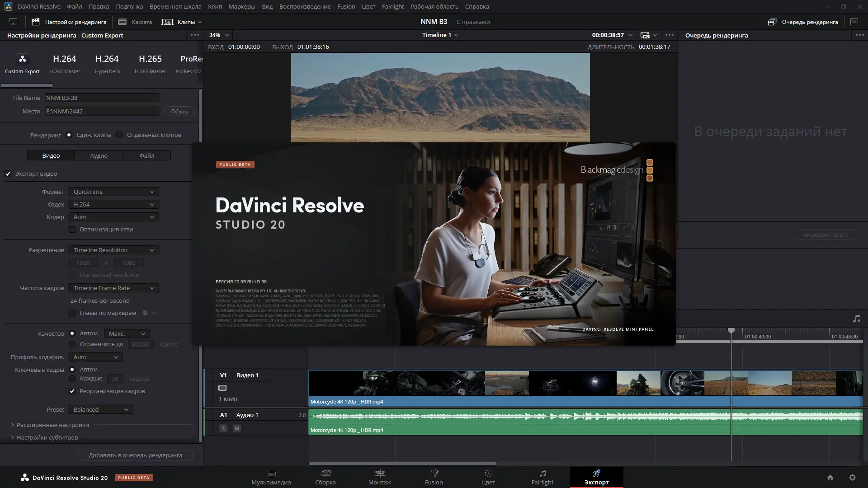Enable Оптимизация сети checkbox
Viewport: 868px width, 488px height.
pos(72,230)
